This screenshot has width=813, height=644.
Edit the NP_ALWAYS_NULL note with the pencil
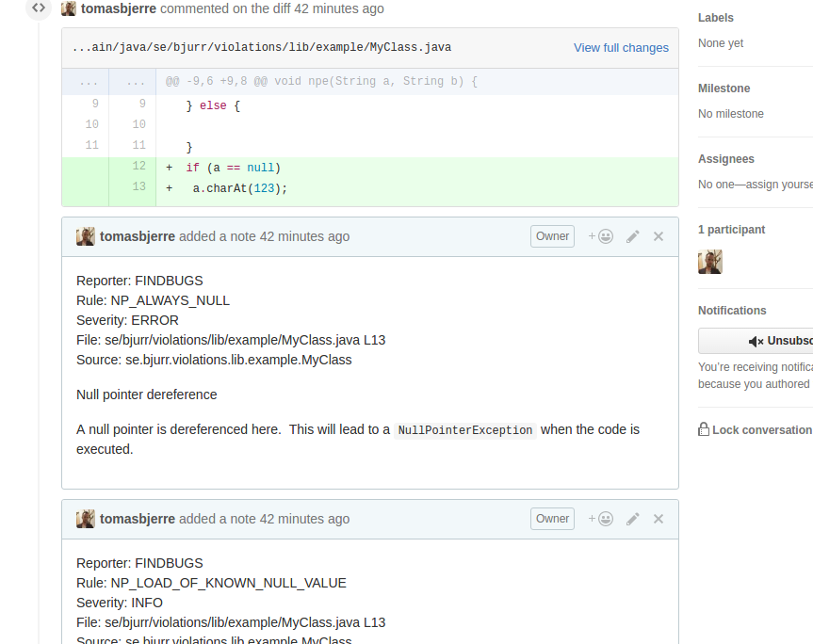coord(632,236)
